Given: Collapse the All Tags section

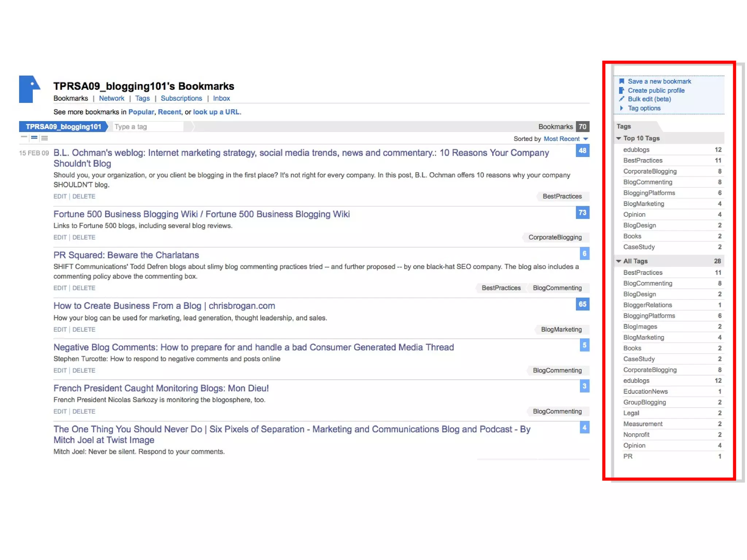Looking at the screenshot, I should [x=619, y=261].
